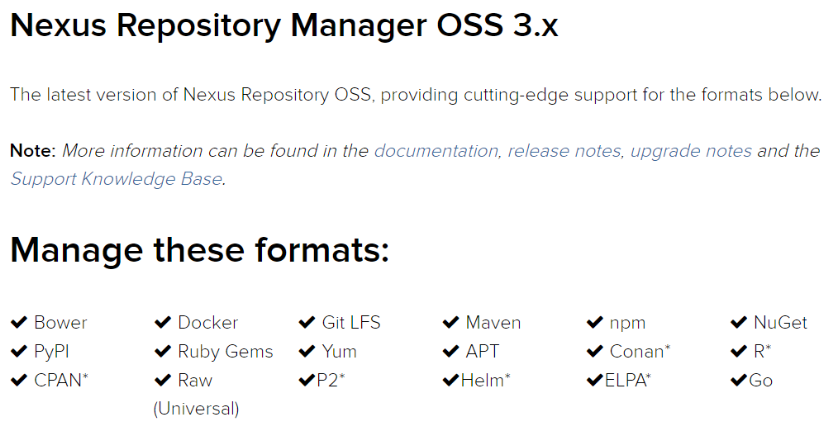This screenshot has height=430, width=829.
Task: Click the checkmark next to Git LFS
Action: (307, 322)
